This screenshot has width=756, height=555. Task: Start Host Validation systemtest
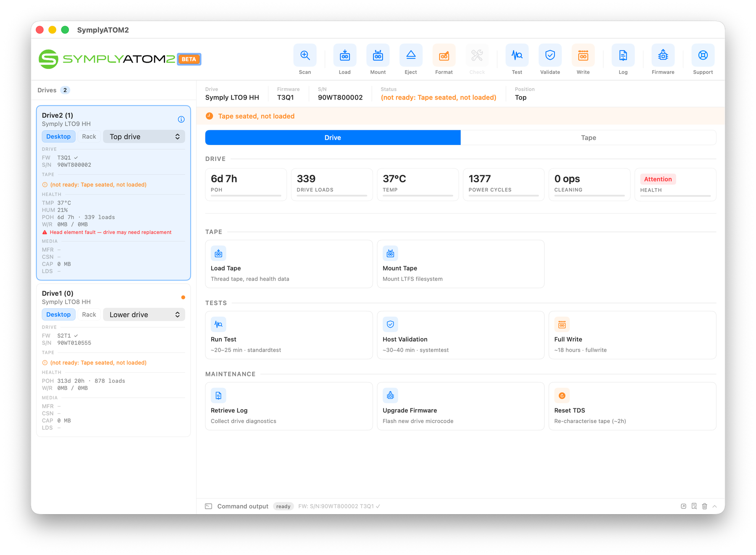click(x=461, y=335)
